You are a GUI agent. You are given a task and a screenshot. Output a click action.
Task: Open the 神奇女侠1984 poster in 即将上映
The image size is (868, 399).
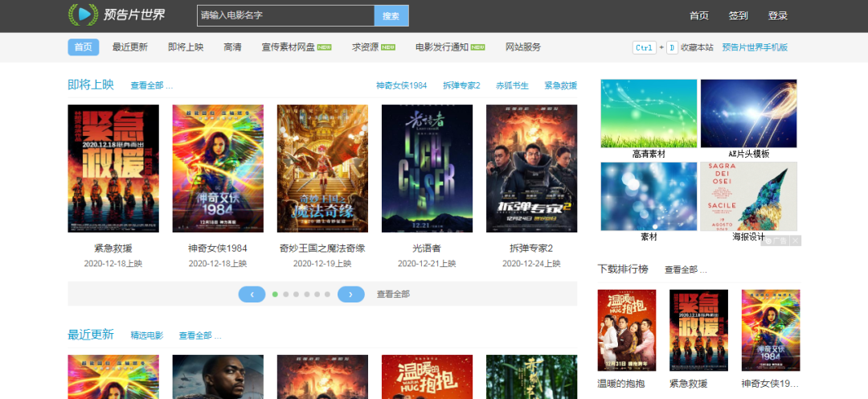click(218, 168)
